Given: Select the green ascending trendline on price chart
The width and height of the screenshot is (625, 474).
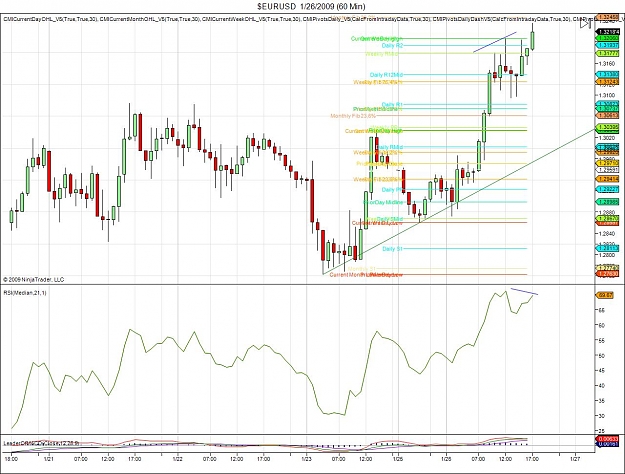Looking at the screenshot, I should [x=458, y=202].
